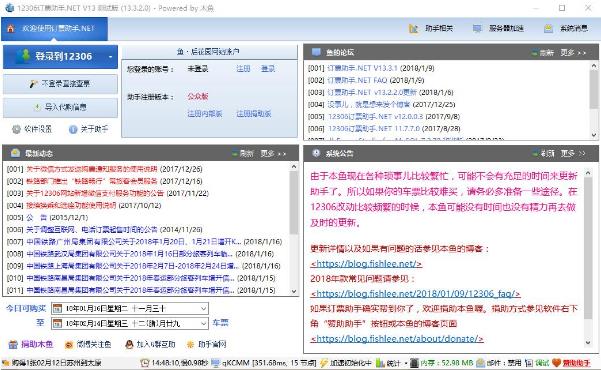Click 更多 in the 系统公告 panel
This screenshot has width=601, height=370.
(573, 153)
